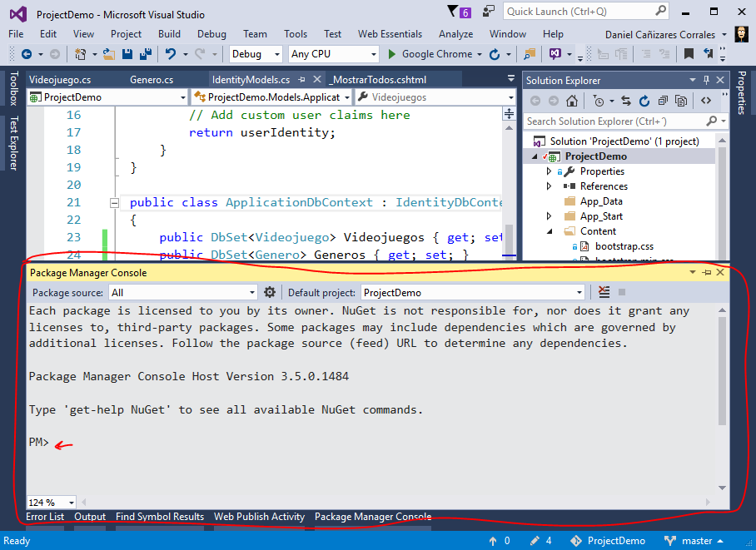Expand the Properties node in Solution Explorer
756x550 pixels.
(549, 171)
